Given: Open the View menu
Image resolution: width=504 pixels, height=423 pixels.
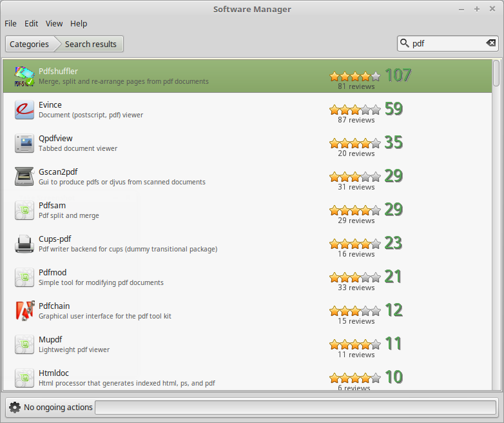Looking at the screenshot, I should coord(54,23).
